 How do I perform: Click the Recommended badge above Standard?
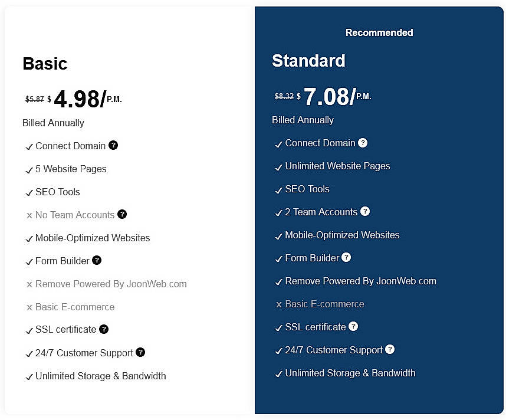[379, 32]
